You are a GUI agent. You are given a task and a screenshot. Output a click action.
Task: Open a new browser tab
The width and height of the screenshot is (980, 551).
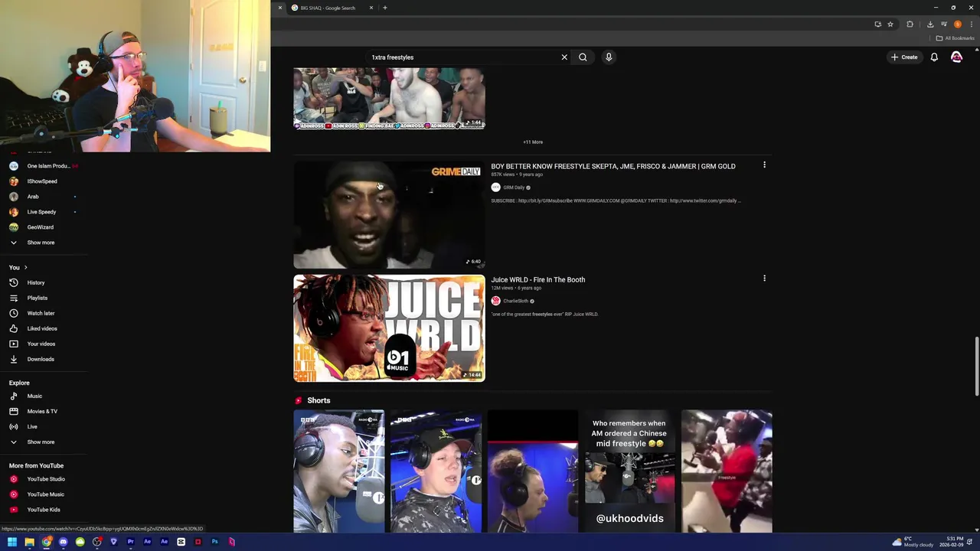[x=385, y=8]
